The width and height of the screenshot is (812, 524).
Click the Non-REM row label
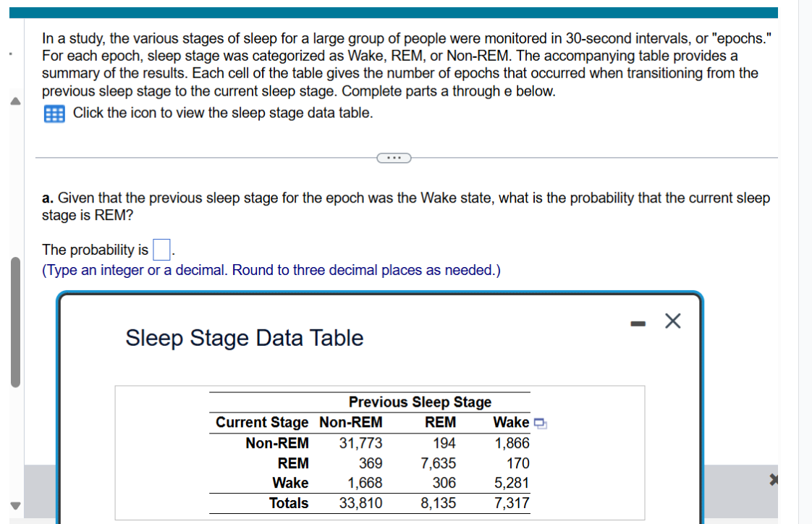(277, 443)
